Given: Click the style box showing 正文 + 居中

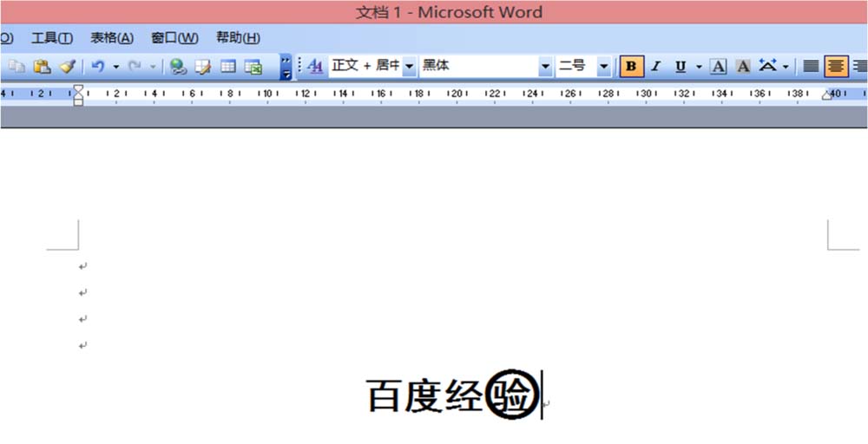Looking at the screenshot, I should (365, 67).
